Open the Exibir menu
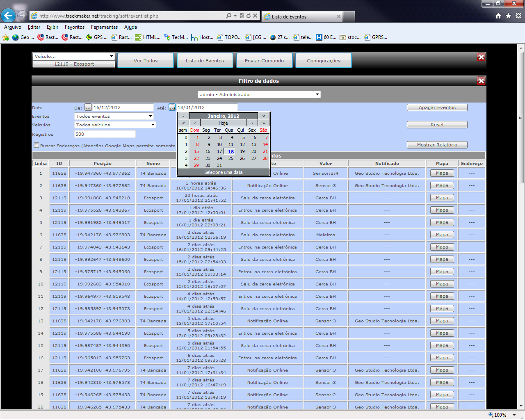The width and height of the screenshot is (525, 420). click(52, 27)
